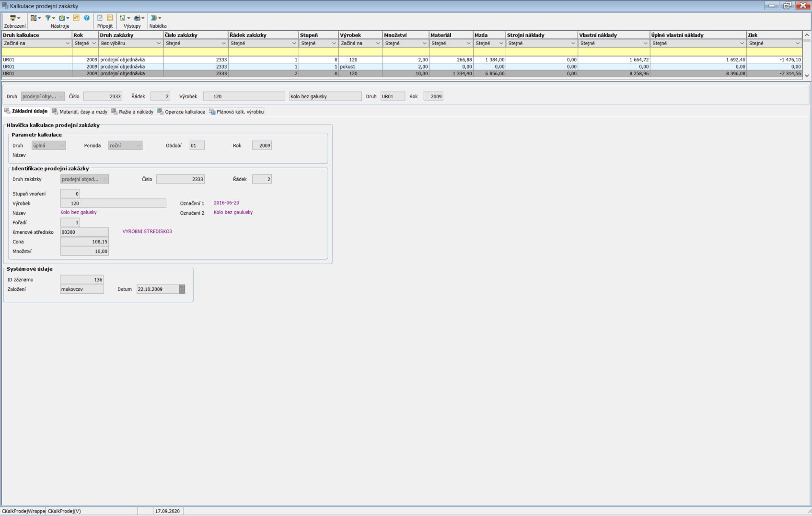Click the printer icon in Výstupy
The width and height of the screenshot is (812, 516).
click(x=138, y=18)
